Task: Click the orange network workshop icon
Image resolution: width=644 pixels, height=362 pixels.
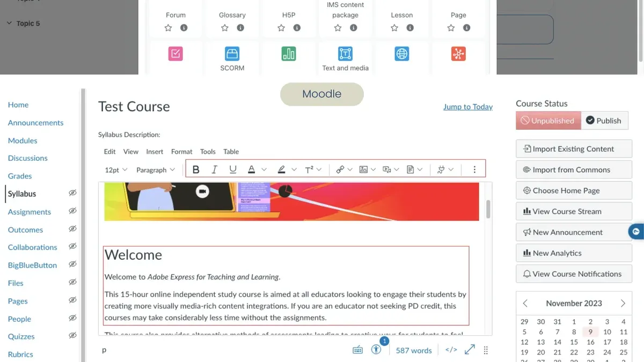Action: [458, 54]
